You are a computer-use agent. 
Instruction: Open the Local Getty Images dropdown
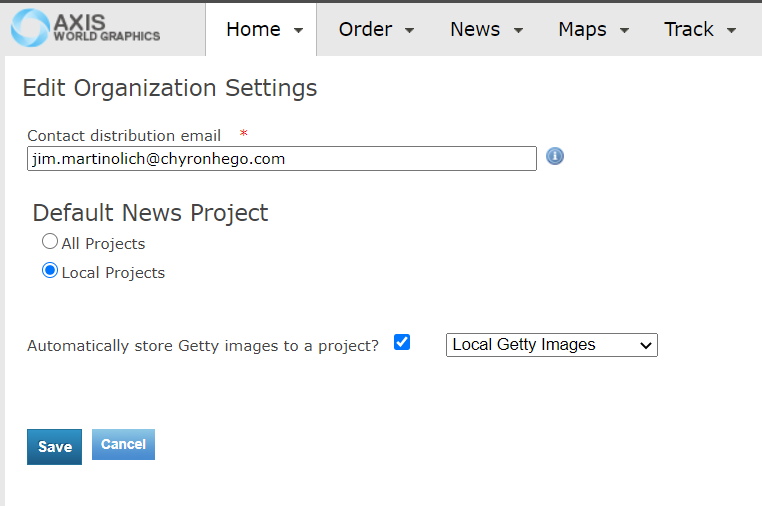[x=551, y=345]
